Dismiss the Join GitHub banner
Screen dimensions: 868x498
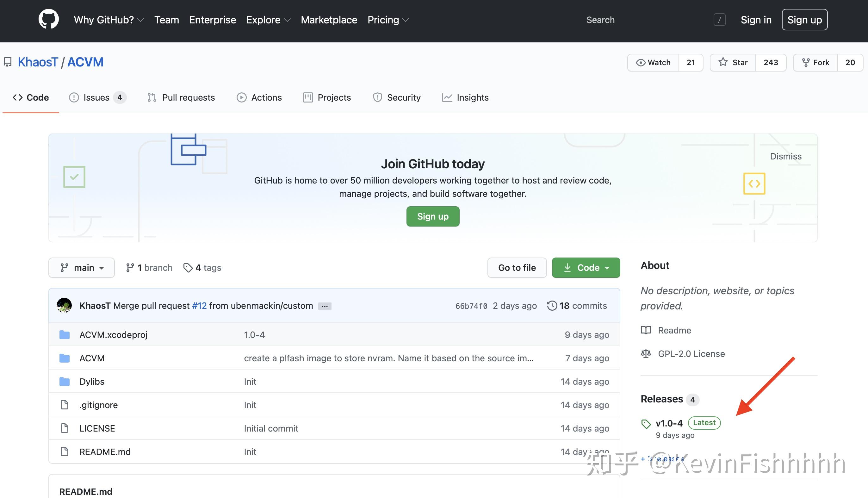pos(786,156)
